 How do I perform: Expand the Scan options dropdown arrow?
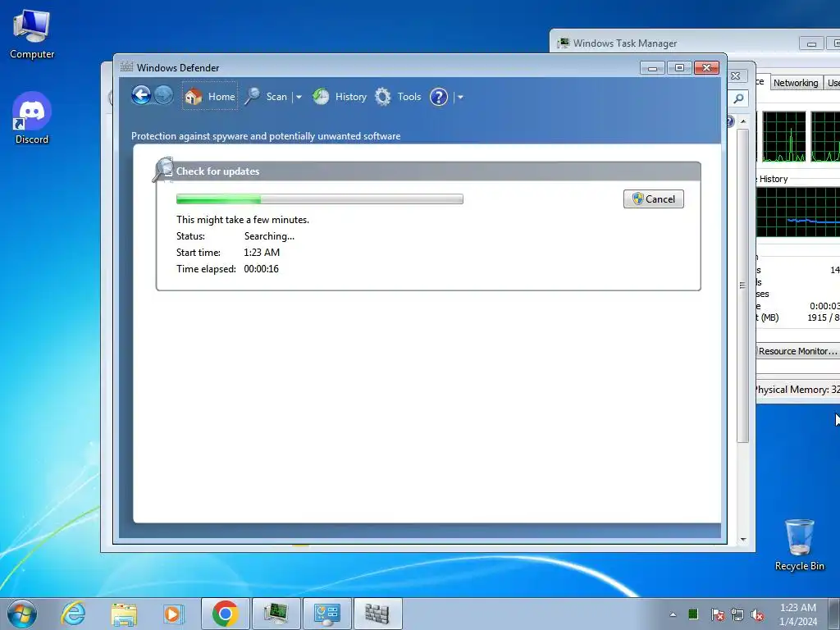299,97
